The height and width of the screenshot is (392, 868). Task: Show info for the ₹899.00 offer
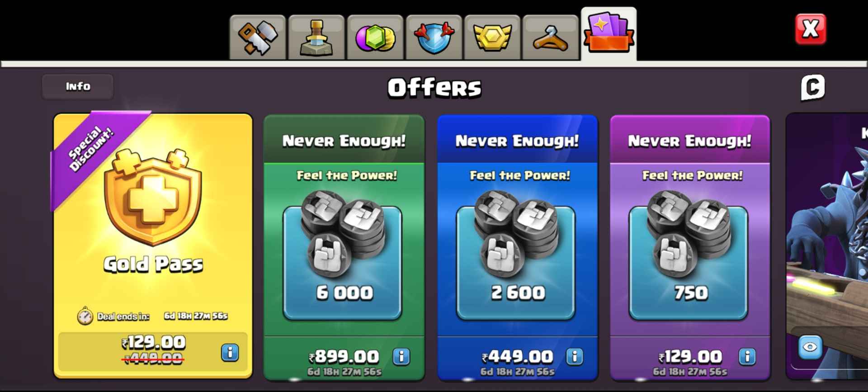(401, 357)
